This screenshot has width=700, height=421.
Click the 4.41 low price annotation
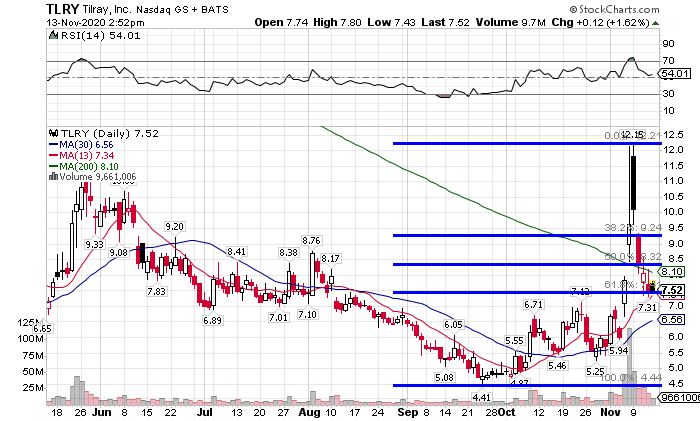[x=481, y=397]
